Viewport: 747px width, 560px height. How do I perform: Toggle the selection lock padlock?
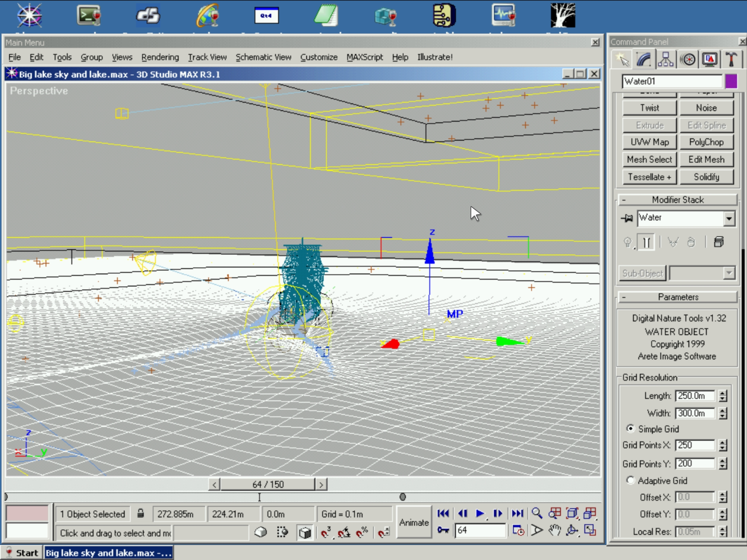(140, 514)
